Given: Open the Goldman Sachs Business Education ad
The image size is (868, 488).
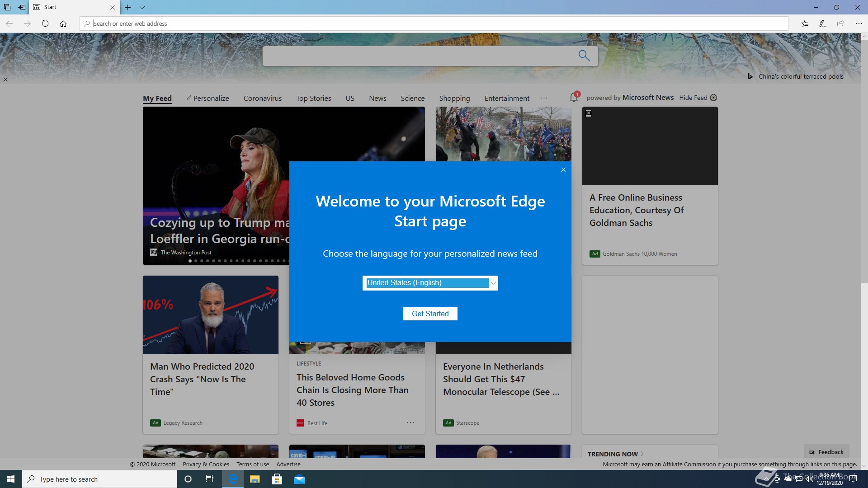Looking at the screenshot, I should pos(637,210).
